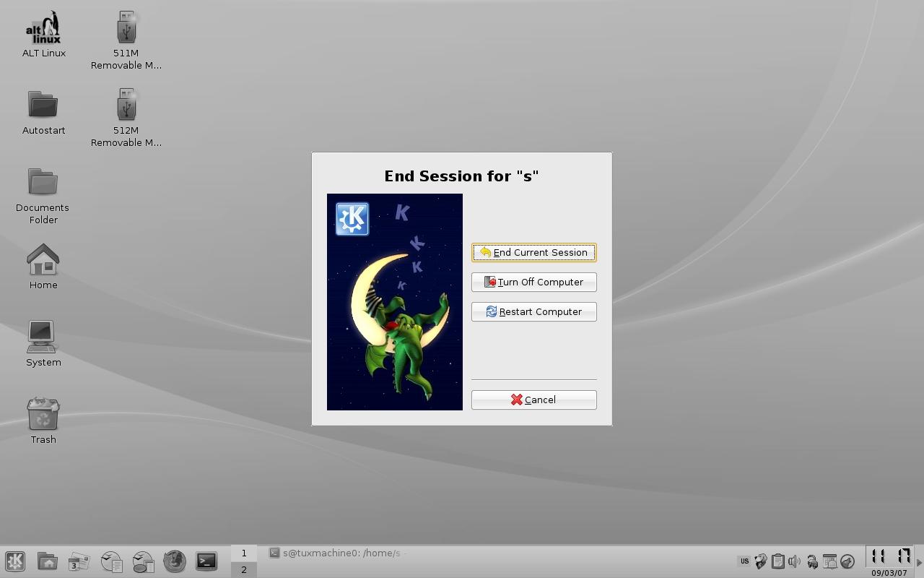The image size is (924, 578).
Task: Select the ALT Linux desktop icon
Action: [x=44, y=35]
